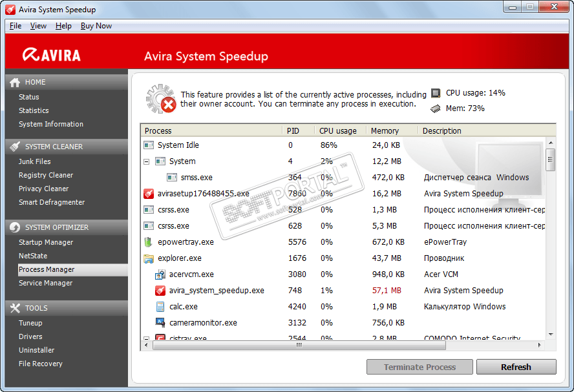The width and height of the screenshot is (574, 392).
Task: Click the Refresh button
Action: 516,367
